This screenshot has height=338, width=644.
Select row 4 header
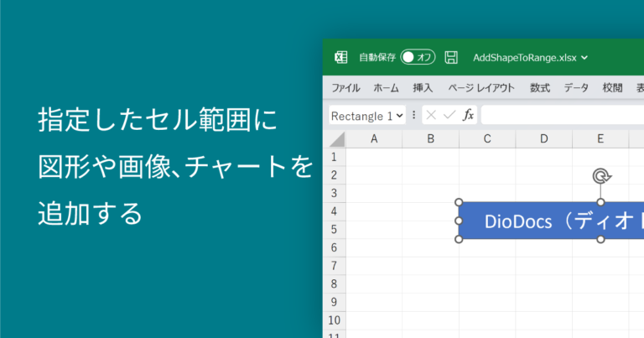pyautogui.click(x=334, y=211)
